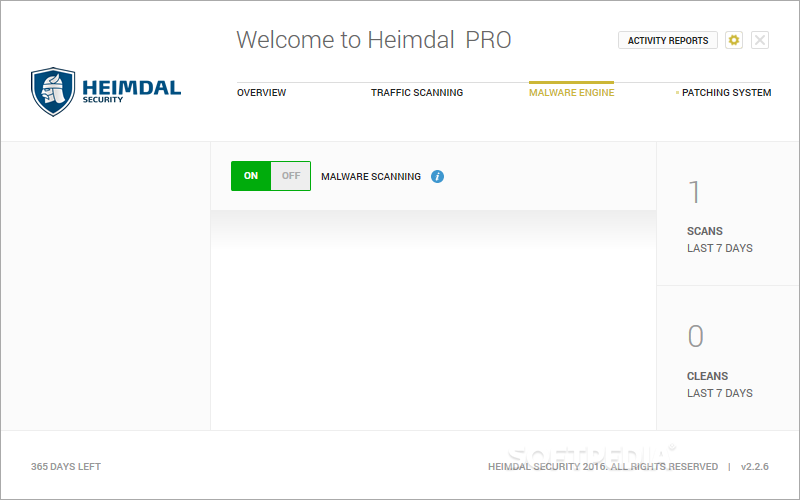This screenshot has height=500, width=800.
Task: Click the "365 DAYS LEFT" license text
Action: (x=66, y=467)
